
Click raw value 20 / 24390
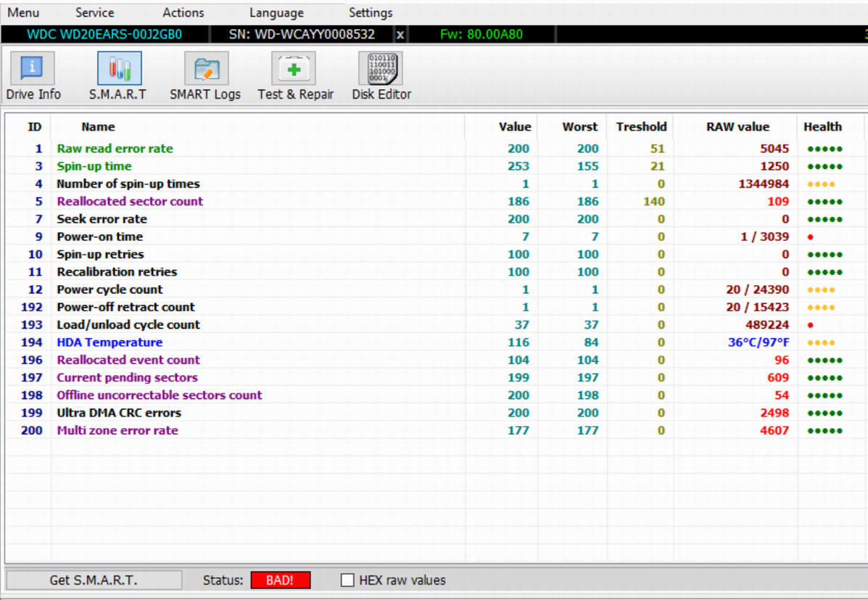click(757, 289)
